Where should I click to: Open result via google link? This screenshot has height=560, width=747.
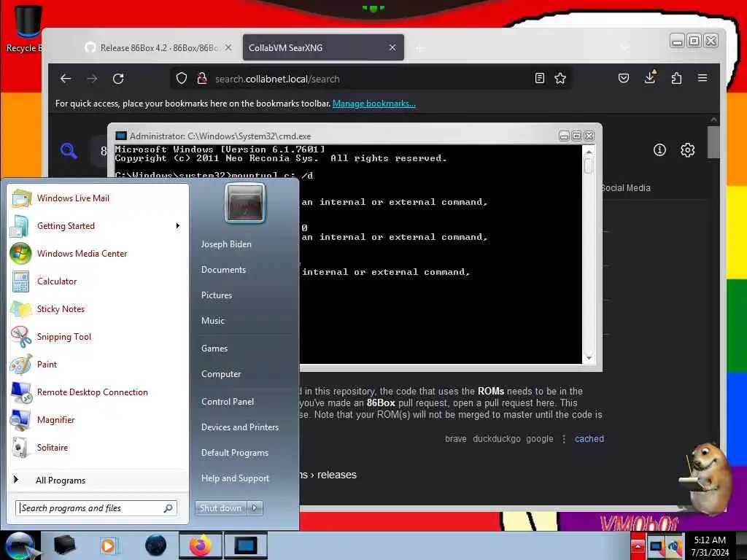[540, 439]
